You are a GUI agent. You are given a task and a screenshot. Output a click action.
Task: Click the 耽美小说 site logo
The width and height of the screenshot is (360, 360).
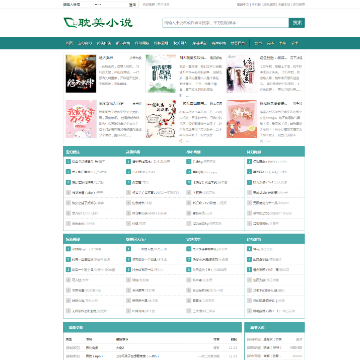pyautogui.click(x=98, y=23)
